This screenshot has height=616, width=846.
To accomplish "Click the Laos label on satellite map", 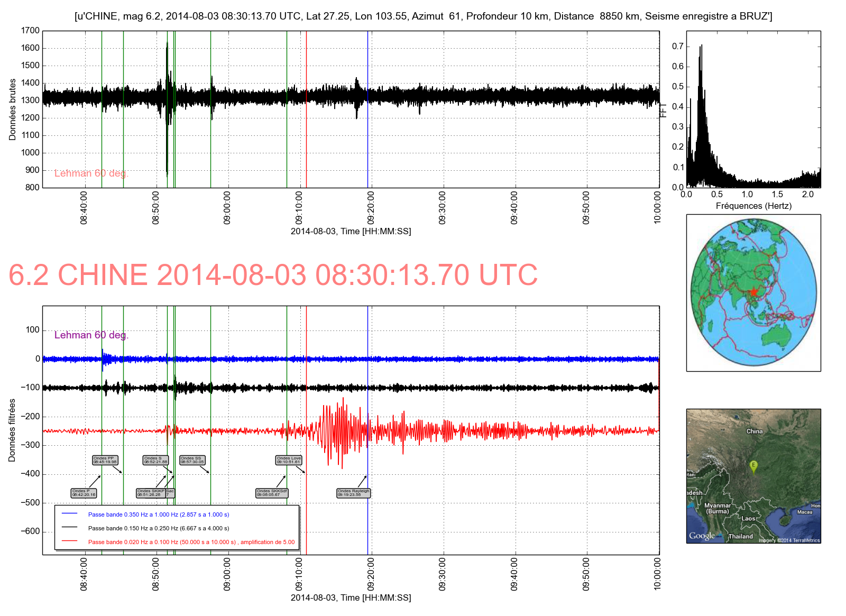I will coord(748,519).
